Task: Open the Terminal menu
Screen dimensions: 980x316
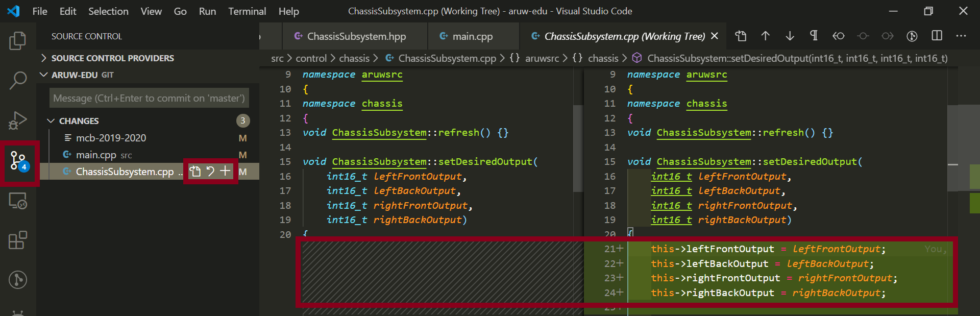Action: coord(247,11)
